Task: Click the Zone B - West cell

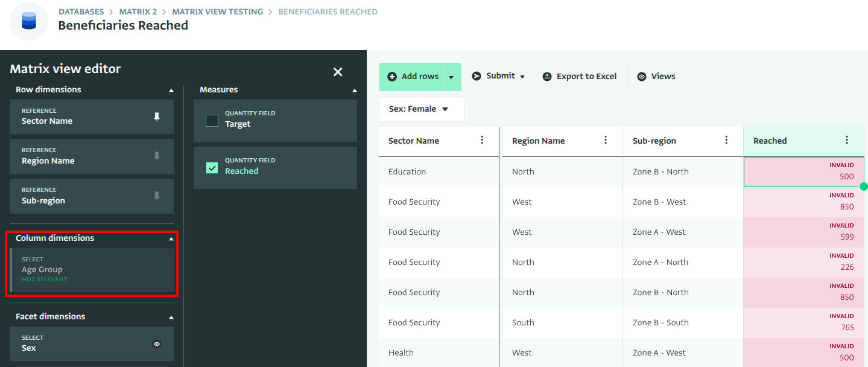Action: click(683, 202)
